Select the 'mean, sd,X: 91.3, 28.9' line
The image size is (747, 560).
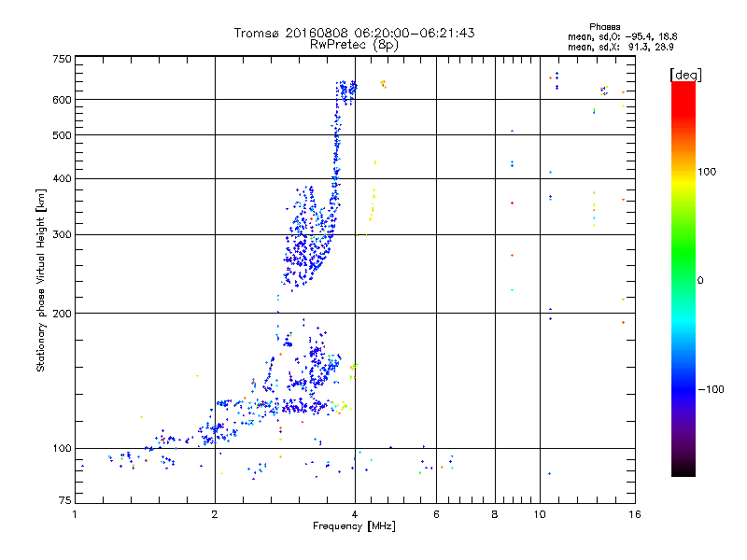[x=620, y=47]
